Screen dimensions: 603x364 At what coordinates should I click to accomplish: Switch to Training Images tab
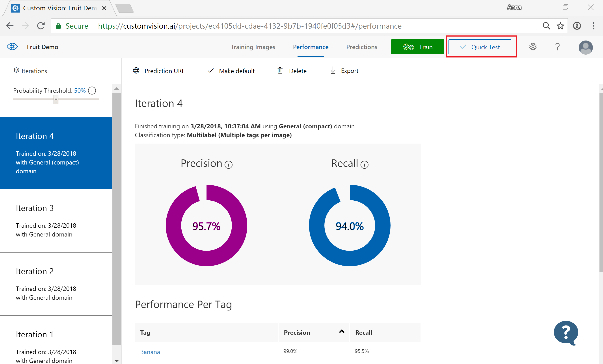click(x=252, y=47)
